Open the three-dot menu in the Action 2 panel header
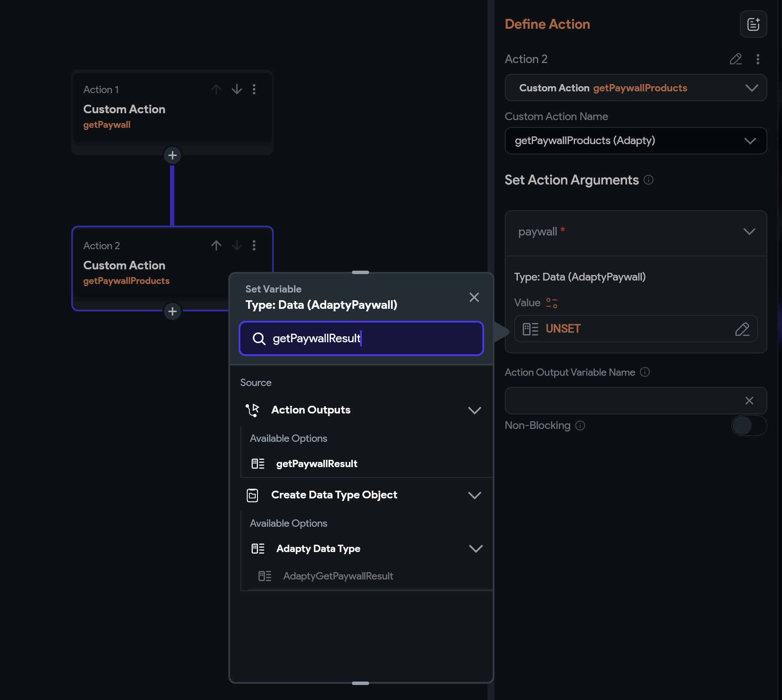The image size is (782, 700). (x=758, y=59)
